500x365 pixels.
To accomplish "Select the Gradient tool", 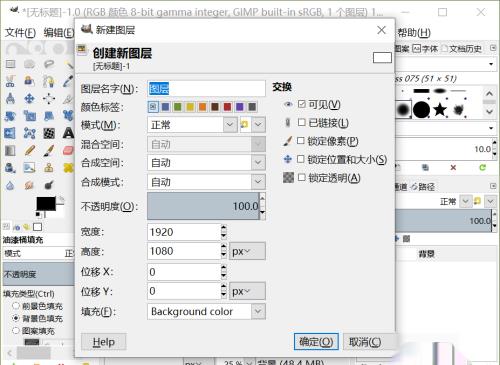I will tap(10, 151).
